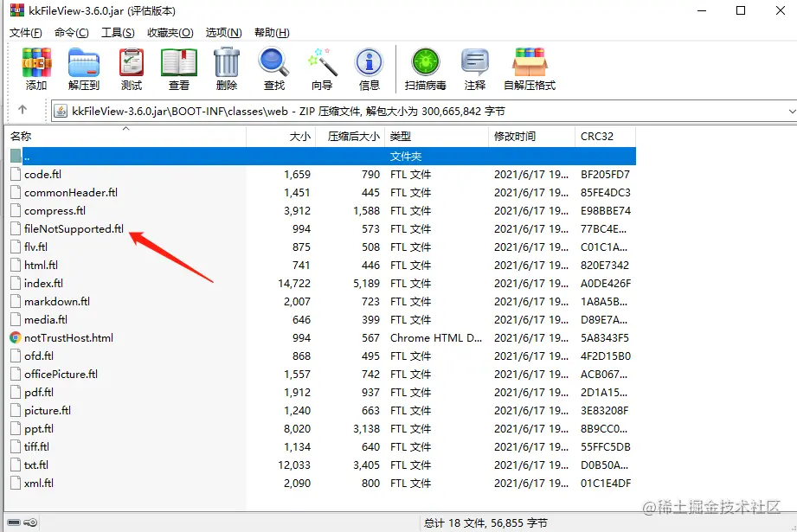797x532 pixels.
Task: Sort by Packed size (压缩后大小) header
Action: coord(351,136)
